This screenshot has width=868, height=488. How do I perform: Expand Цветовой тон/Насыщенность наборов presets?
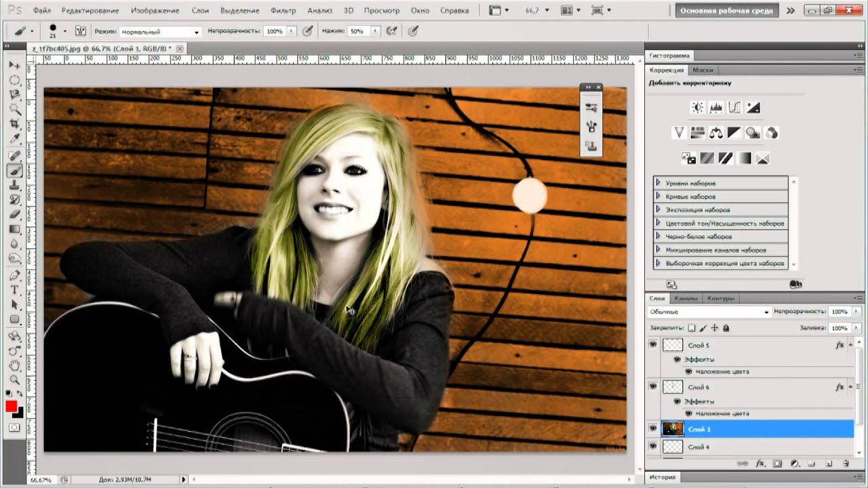tap(657, 223)
